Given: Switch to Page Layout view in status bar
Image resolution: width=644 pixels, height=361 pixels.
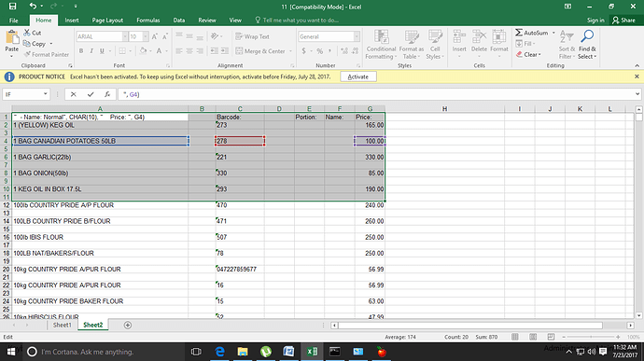Looking at the screenshot, I should (533, 337).
